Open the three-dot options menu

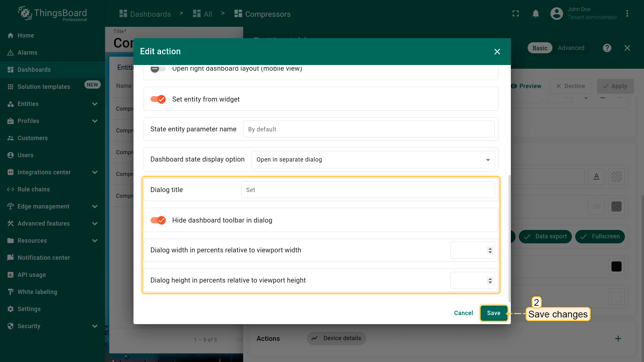pyautogui.click(x=627, y=14)
